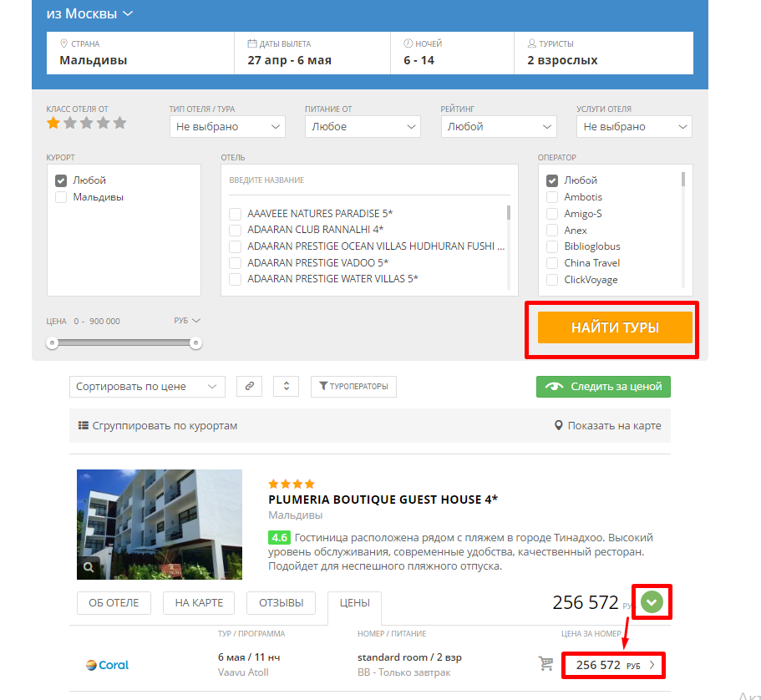Viewport: 761px width, 700px height.
Task: Open the Страна Мальдивы field
Action: [140, 53]
